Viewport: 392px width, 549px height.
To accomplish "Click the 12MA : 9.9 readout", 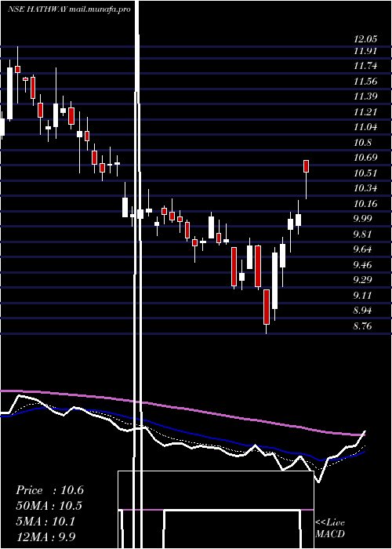I will 46,536.
